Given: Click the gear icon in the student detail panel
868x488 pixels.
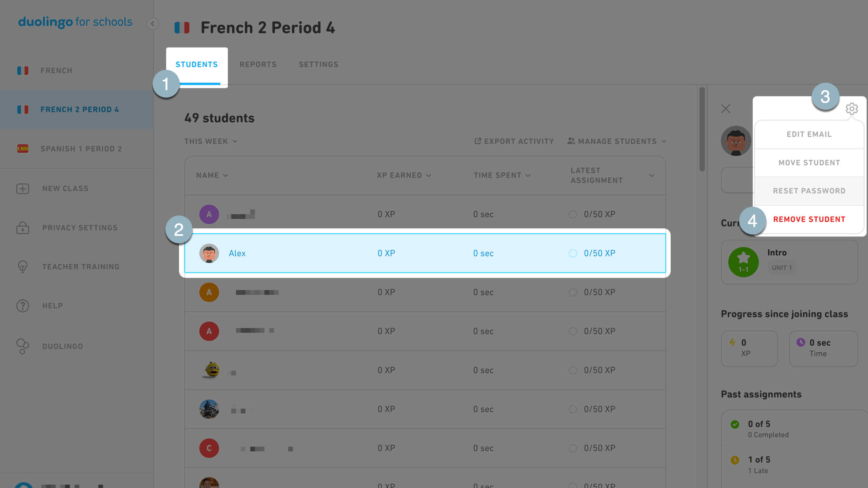Looking at the screenshot, I should 852,109.
